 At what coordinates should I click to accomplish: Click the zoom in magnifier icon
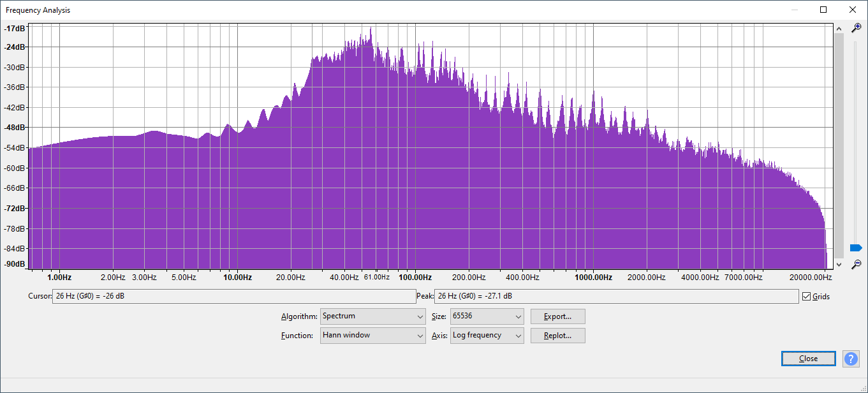857,27
